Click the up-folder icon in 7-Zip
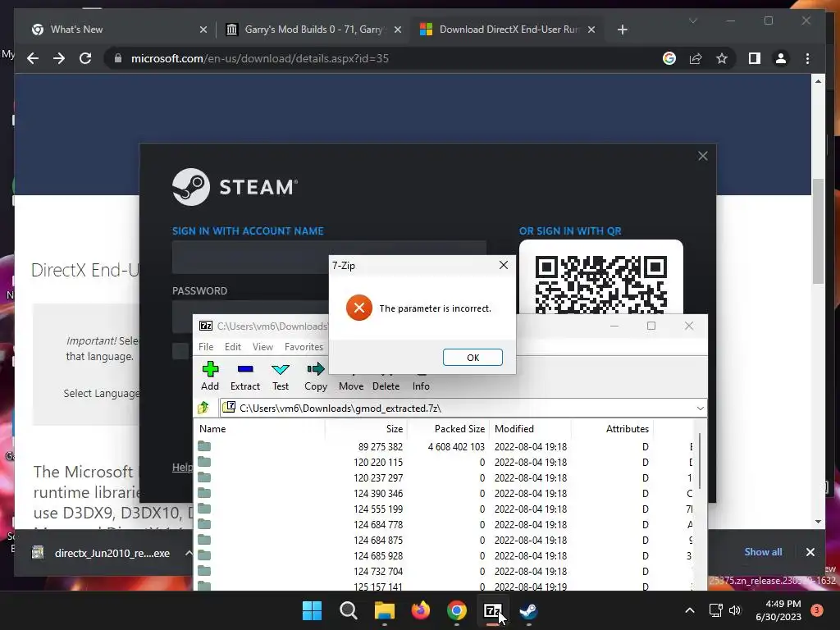Screen dimensions: 840x630 point(203,409)
